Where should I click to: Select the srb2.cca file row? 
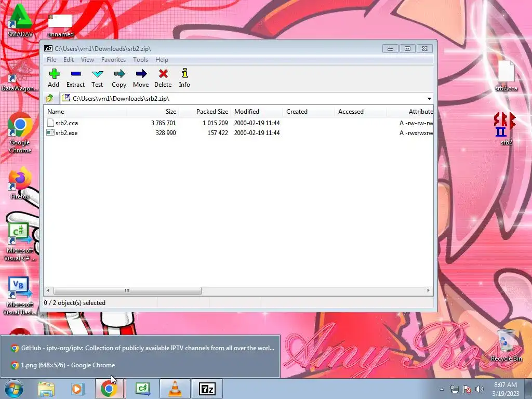coord(238,123)
